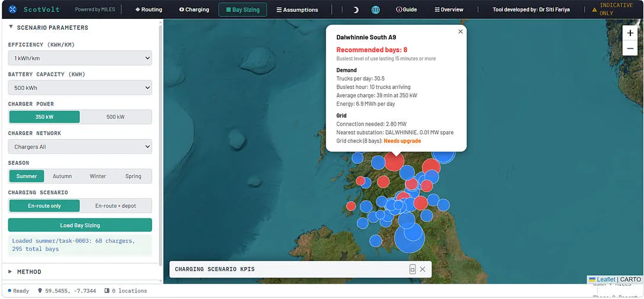Click 'Charging Scenario KPIs' panel title
This screenshot has width=644, height=299.
[215, 269]
